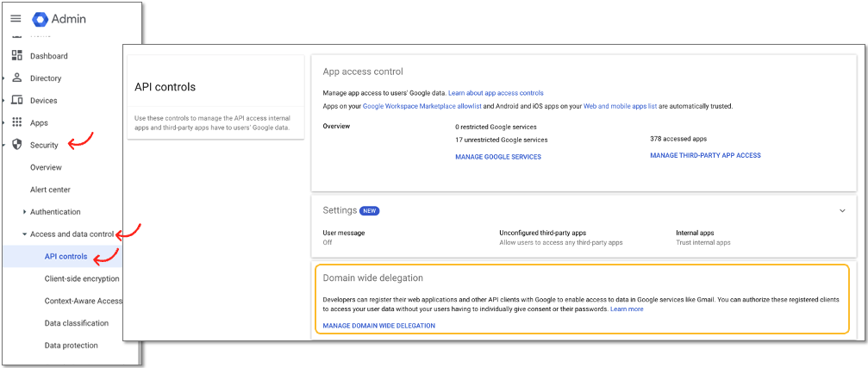Click the App access control heading
Viewport: 868px width, 368px height.
tap(363, 72)
